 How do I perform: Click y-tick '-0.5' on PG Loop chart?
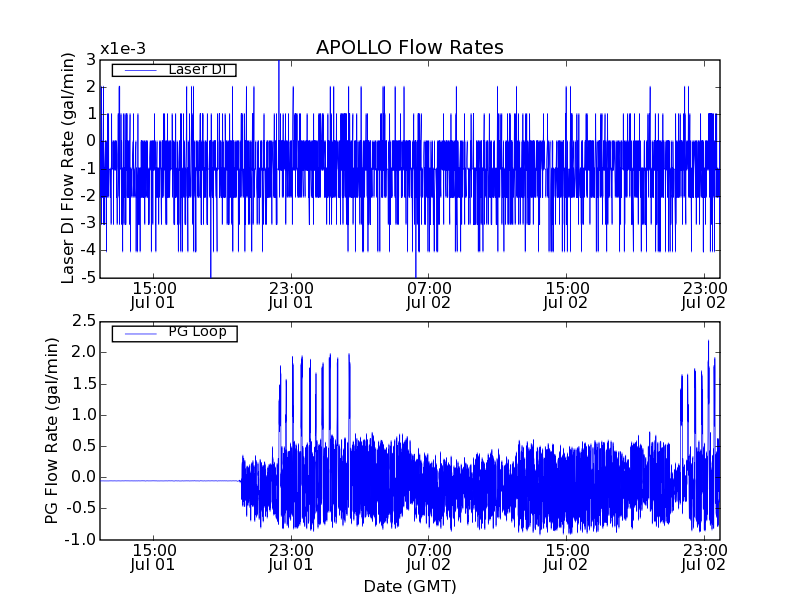click(x=81, y=508)
